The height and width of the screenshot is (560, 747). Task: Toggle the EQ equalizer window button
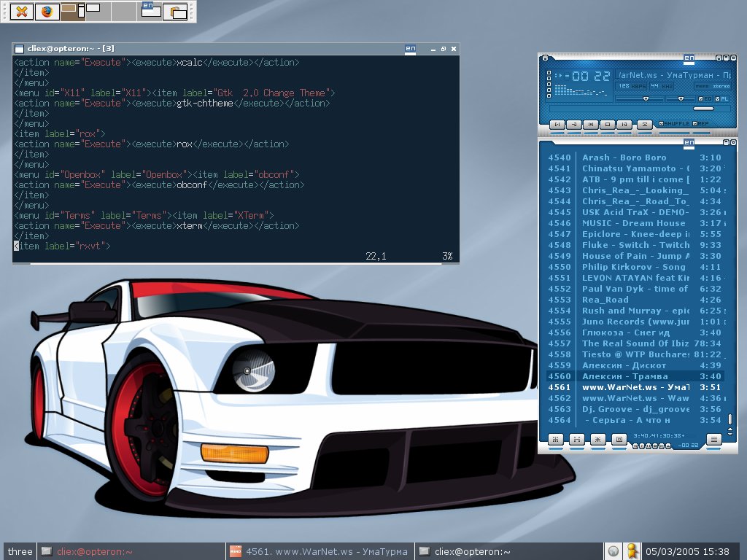[705, 98]
